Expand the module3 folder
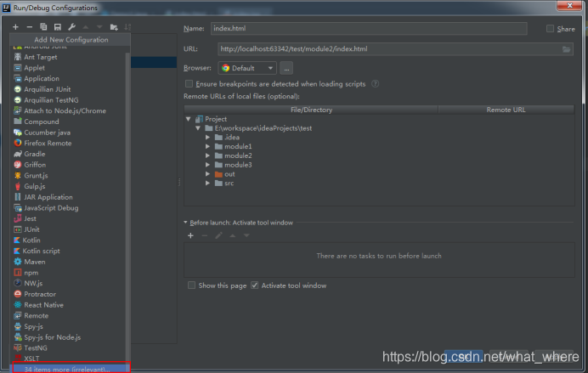The height and width of the screenshot is (373, 588). pyautogui.click(x=207, y=165)
